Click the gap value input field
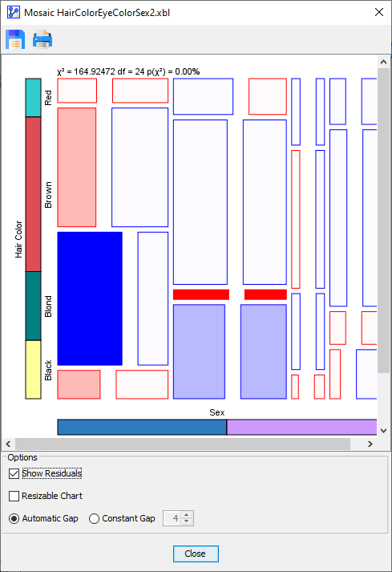392x572 pixels. click(173, 518)
